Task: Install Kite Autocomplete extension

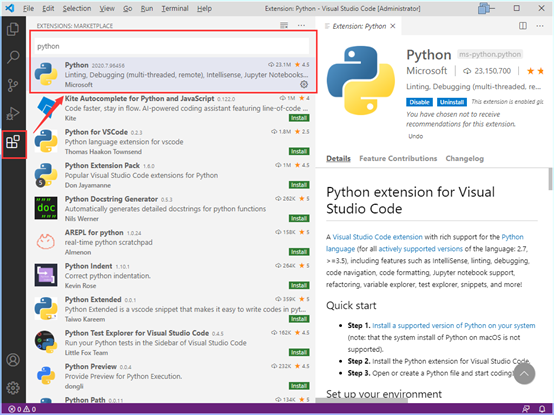Action: pos(299,118)
